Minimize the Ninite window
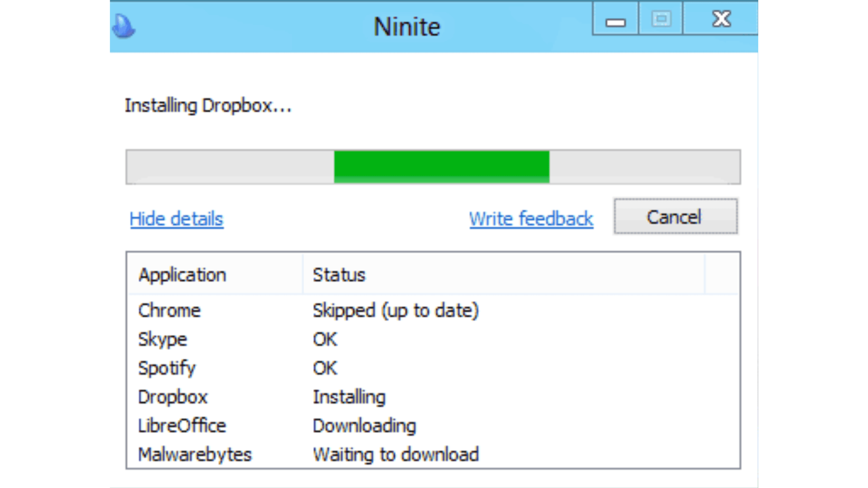The height and width of the screenshot is (488, 868). coord(615,18)
